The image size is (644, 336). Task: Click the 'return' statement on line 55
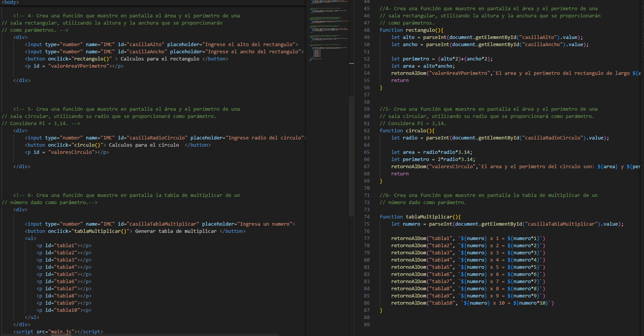click(x=400, y=81)
